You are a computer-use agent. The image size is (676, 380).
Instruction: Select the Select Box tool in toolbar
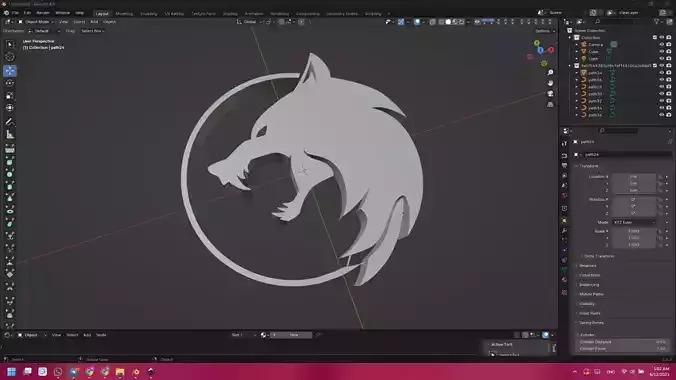point(9,44)
